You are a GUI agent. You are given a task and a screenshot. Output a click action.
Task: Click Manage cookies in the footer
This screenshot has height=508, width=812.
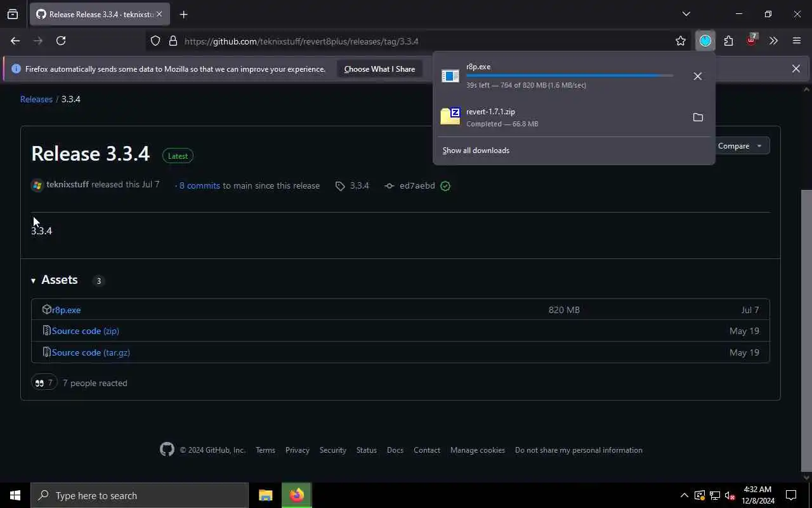click(478, 450)
